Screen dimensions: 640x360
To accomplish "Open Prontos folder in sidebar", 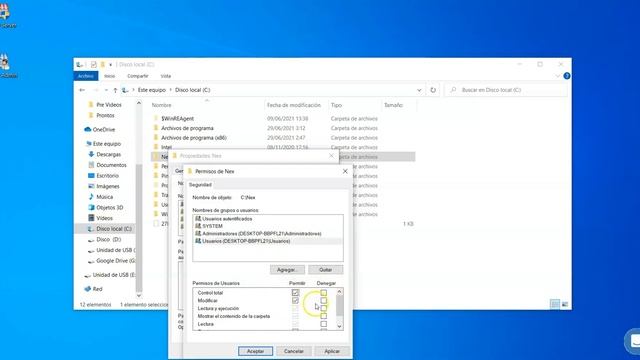I will (x=105, y=116).
